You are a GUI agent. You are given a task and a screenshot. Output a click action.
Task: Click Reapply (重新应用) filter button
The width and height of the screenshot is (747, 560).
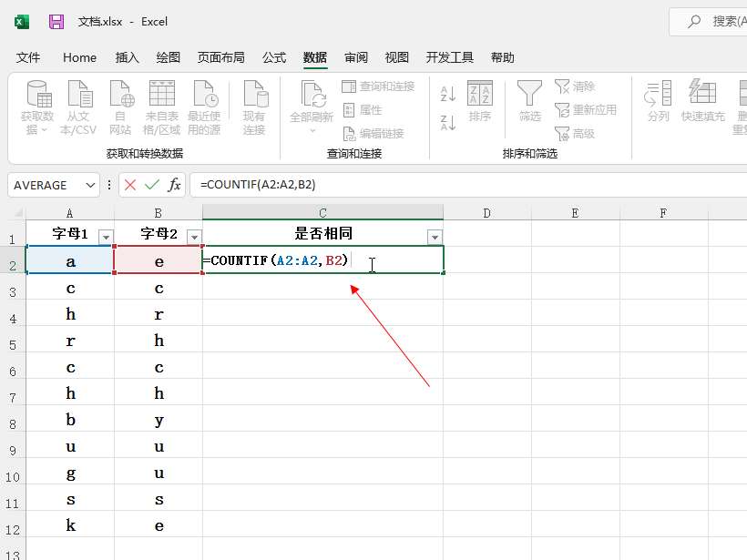[586, 110]
